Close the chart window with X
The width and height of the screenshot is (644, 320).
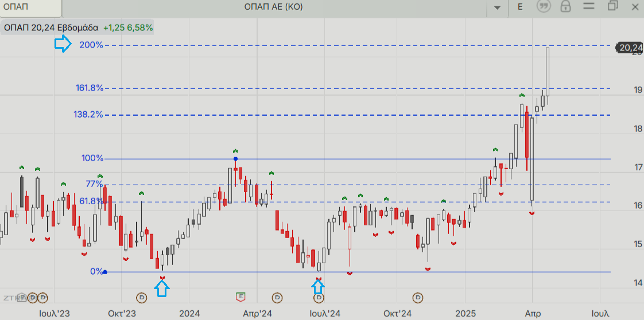click(x=636, y=6)
